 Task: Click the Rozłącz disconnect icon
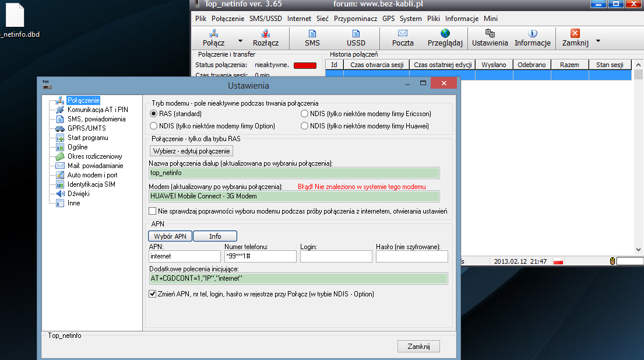click(x=266, y=38)
